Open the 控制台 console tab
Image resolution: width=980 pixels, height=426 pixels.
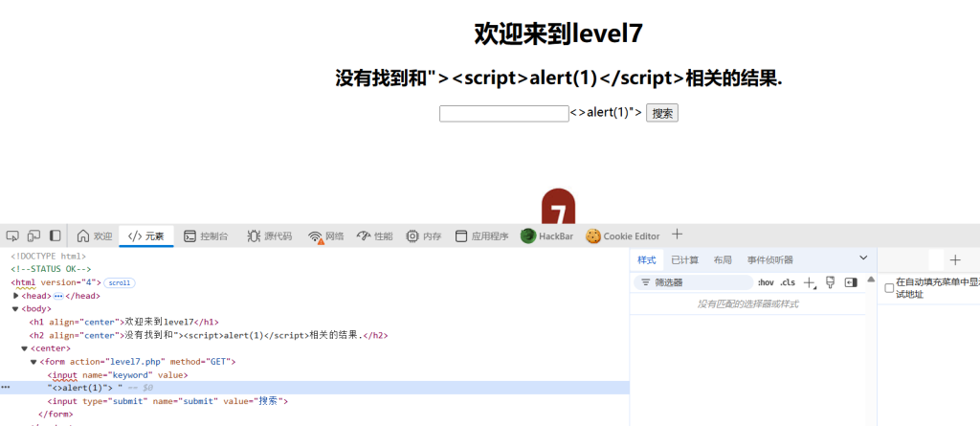[x=206, y=235]
